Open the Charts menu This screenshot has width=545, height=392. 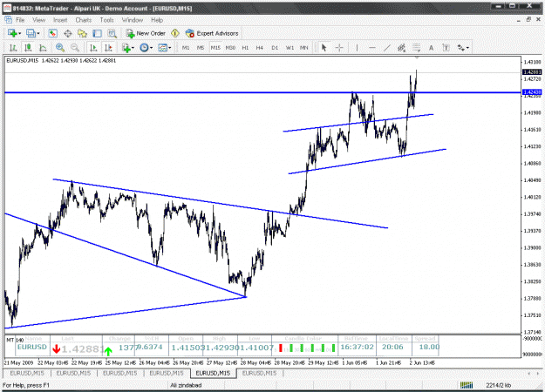click(84, 20)
